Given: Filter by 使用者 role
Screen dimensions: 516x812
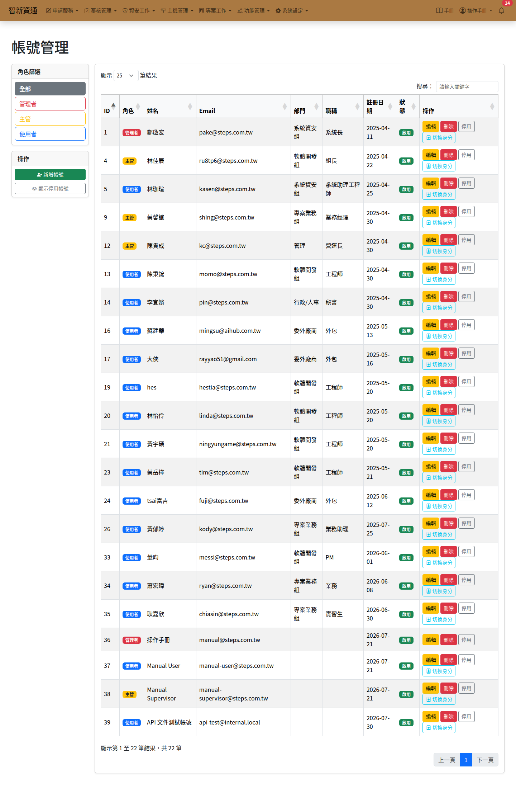Looking at the screenshot, I should (x=50, y=134).
